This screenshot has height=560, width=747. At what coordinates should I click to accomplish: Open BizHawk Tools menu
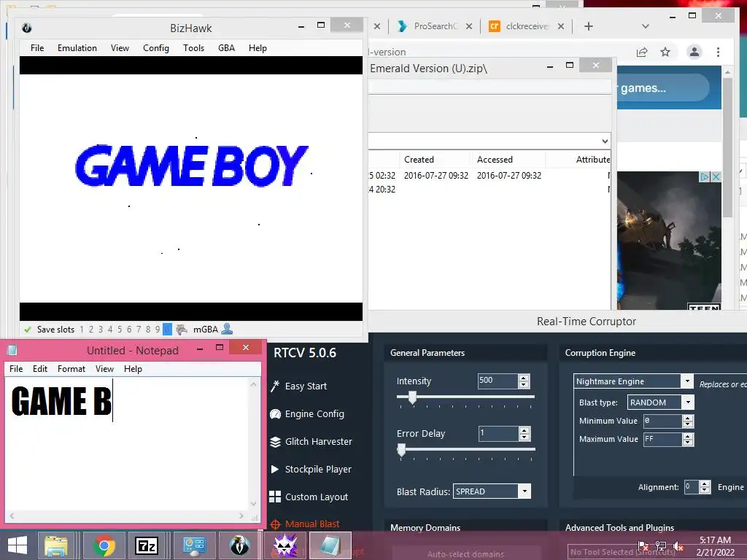(193, 48)
